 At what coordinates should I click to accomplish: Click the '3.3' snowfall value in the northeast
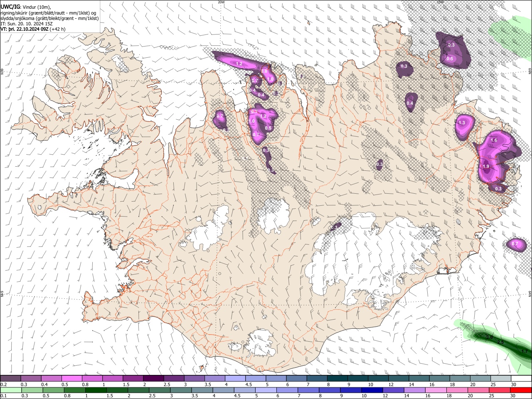click(451, 44)
